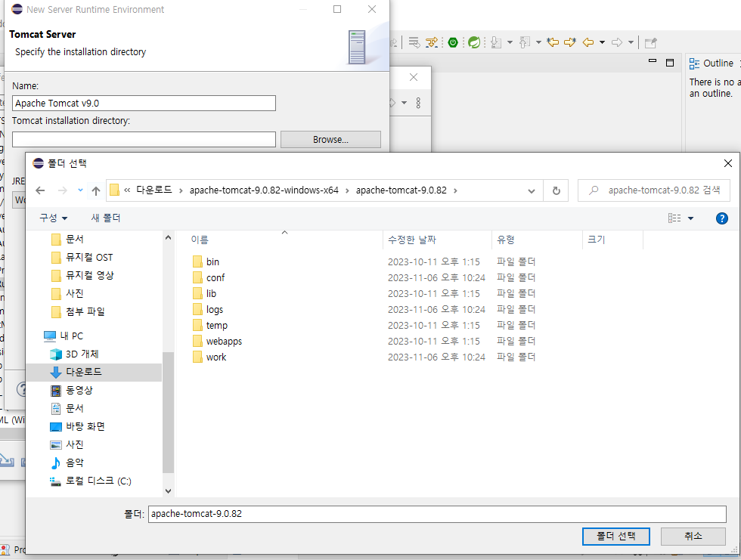
Task: Click the Browse... button for Tomcat directory
Action: click(x=330, y=140)
